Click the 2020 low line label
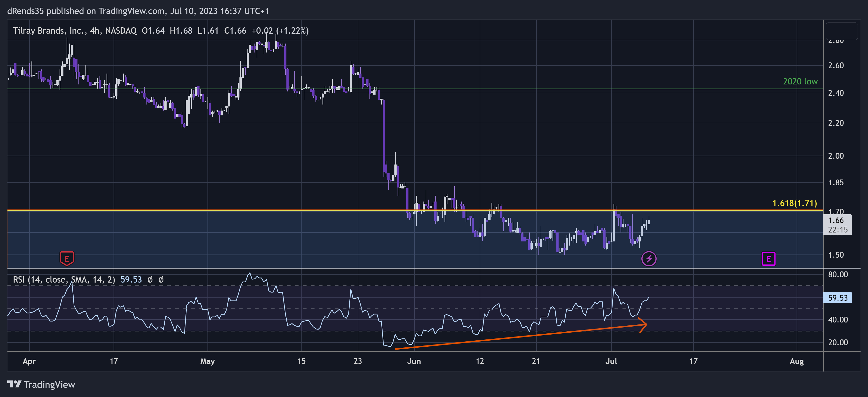 (x=800, y=82)
